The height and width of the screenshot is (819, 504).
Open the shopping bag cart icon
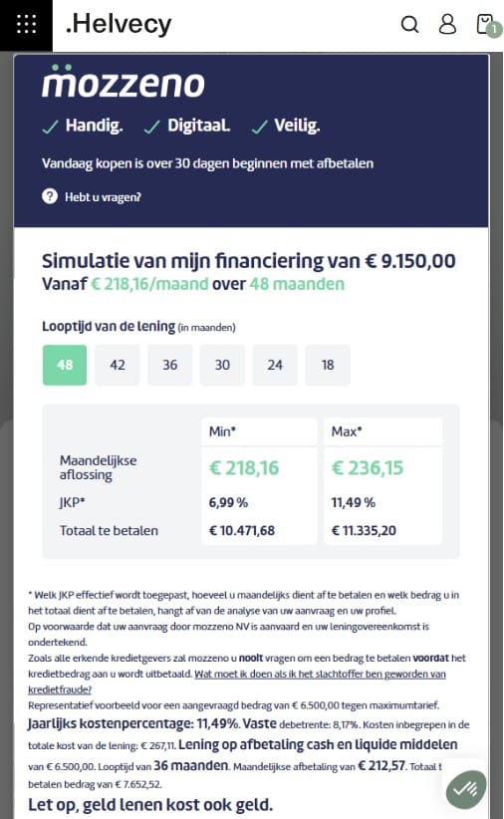coord(488,25)
